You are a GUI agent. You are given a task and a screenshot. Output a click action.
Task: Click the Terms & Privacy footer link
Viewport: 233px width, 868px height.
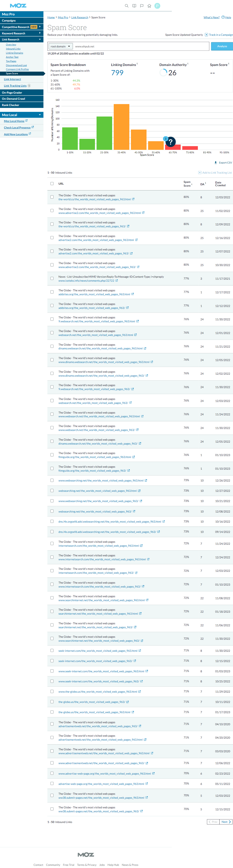pyautogui.click(x=87, y=865)
